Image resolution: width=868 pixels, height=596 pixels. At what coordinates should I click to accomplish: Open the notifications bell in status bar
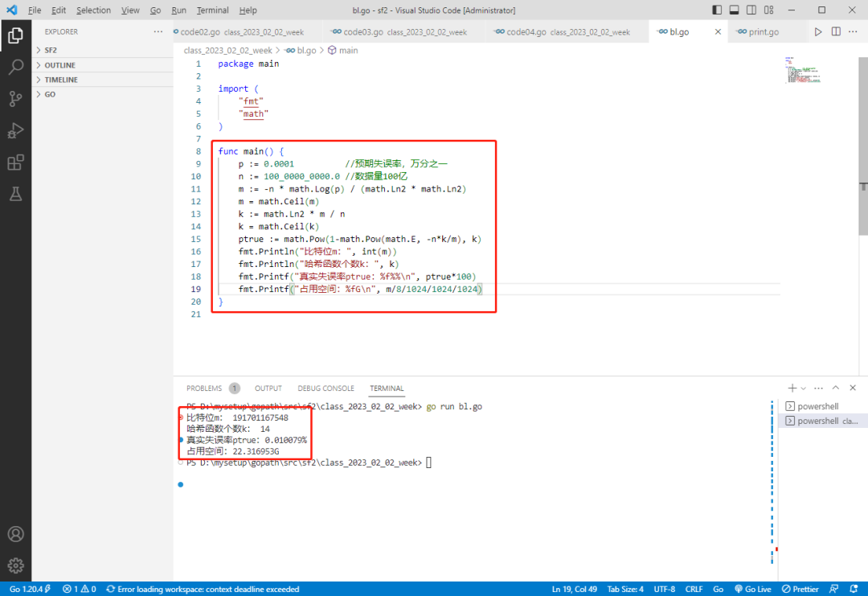[854, 589]
